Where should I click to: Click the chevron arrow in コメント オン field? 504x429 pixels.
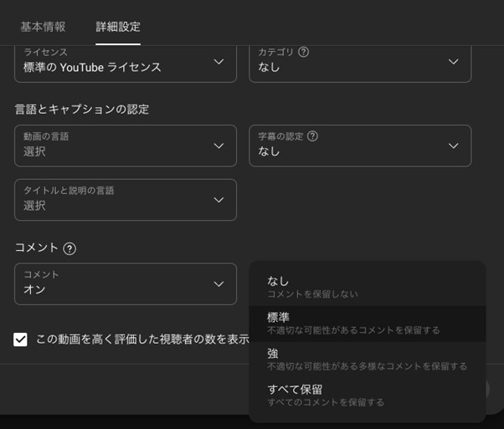(219, 284)
